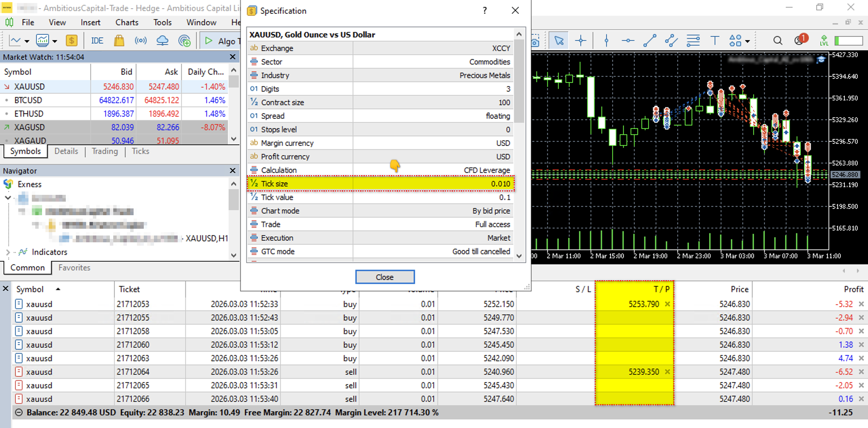Screen dimensions: 868x428
Task: Open the chart type dropdown arrow
Action: click(x=27, y=42)
